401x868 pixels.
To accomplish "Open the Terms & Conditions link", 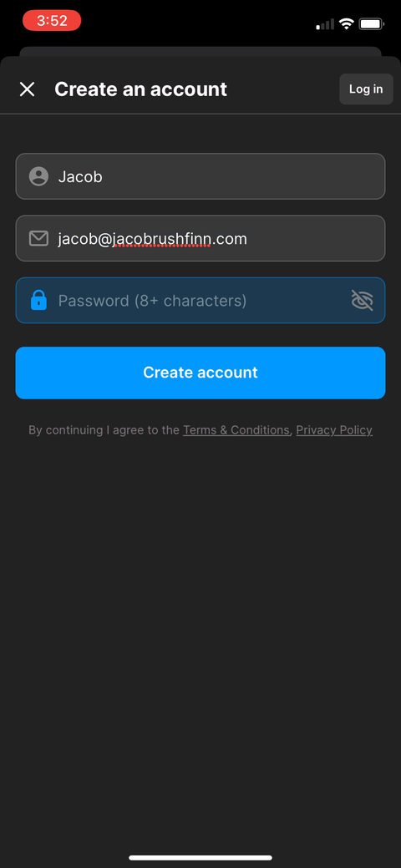I will pos(236,430).
